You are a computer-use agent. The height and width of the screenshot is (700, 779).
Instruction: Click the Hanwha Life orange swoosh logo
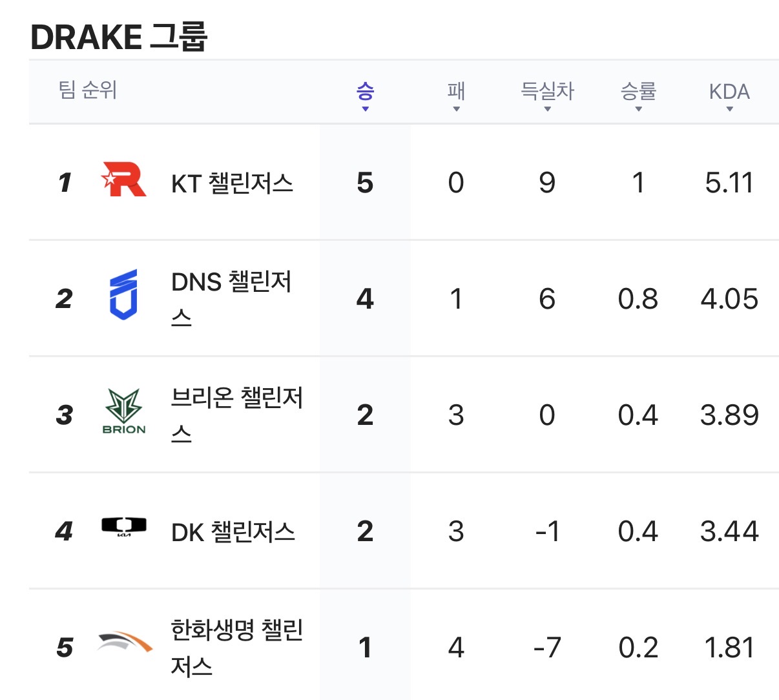click(x=125, y=642)
